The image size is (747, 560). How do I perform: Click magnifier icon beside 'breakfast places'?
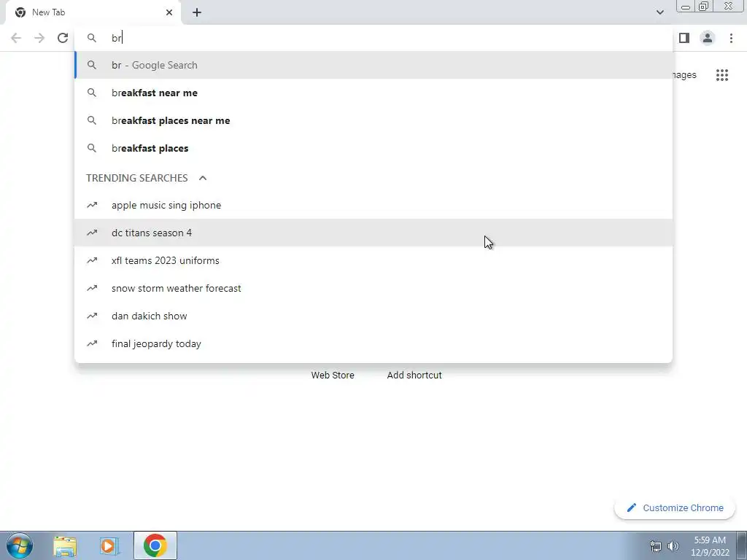92,148
